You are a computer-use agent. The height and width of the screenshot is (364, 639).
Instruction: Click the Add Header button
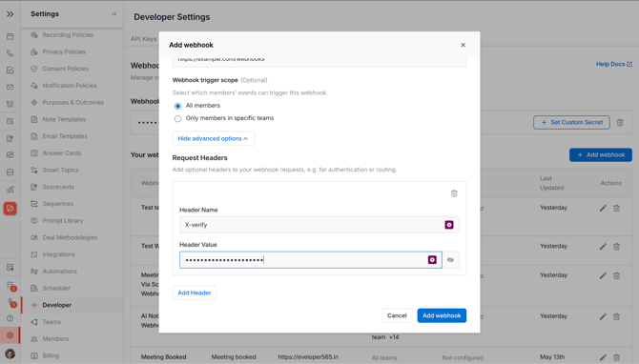pos(195,293)
